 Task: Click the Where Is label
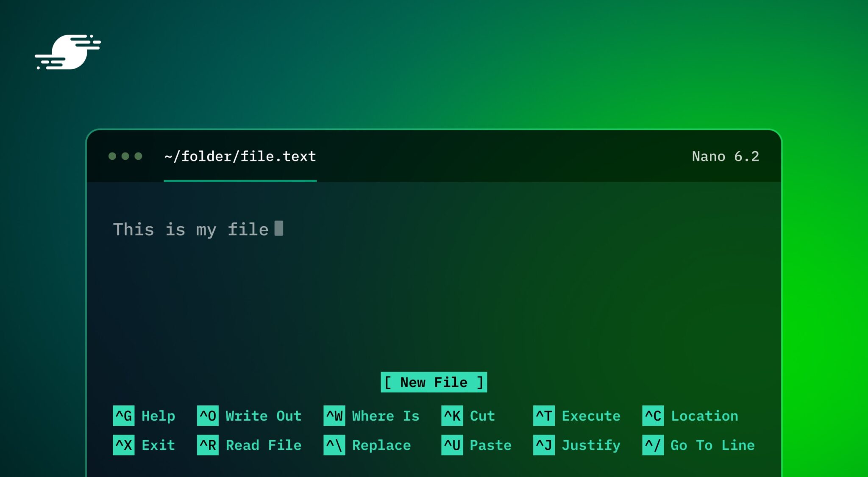pyautogui.click(x=386, y=416)
